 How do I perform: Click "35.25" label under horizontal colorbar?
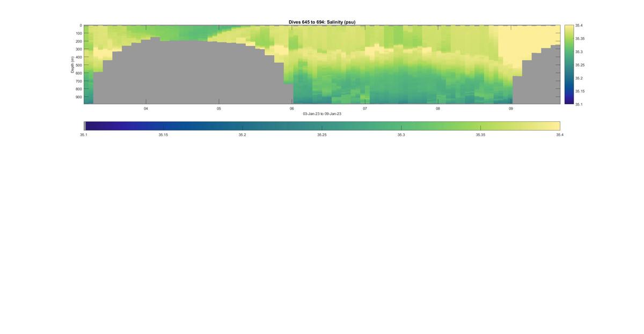pyautogui.click(x=322, y=135)
